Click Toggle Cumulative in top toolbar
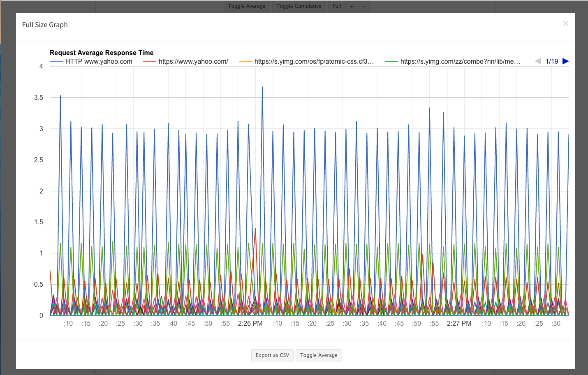The width and height of the screenshot is (588, 375). coord(299,6)
